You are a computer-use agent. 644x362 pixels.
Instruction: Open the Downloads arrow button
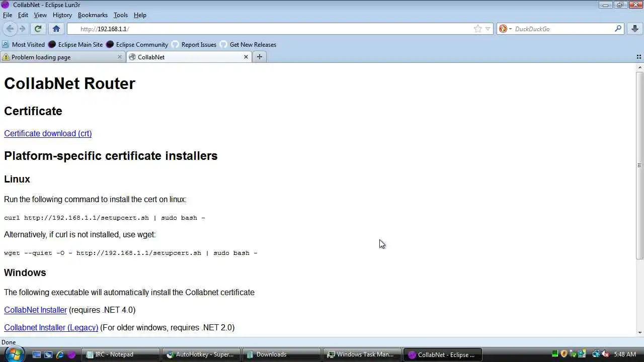click(x=635, y=29)
